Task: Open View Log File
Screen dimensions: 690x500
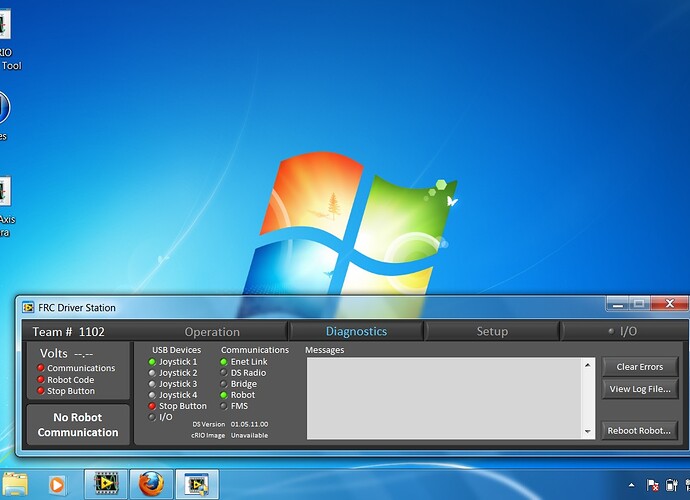Action: click(x=639, y=389)
